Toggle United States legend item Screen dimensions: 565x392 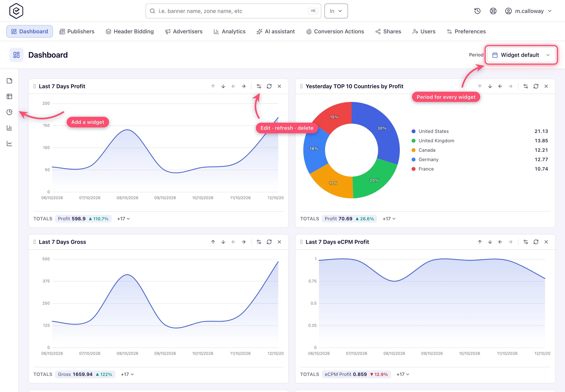[x=480, y=131]
